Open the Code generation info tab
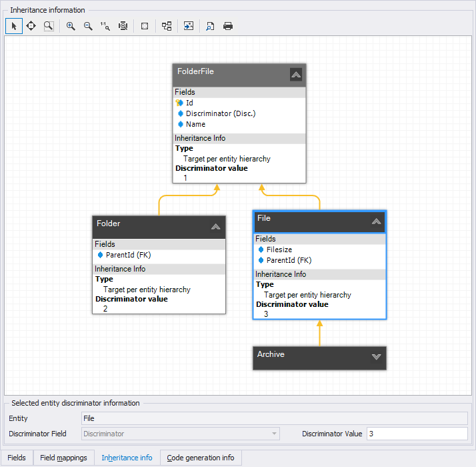This screenshot has width=476, height=467. click(201, 458)
